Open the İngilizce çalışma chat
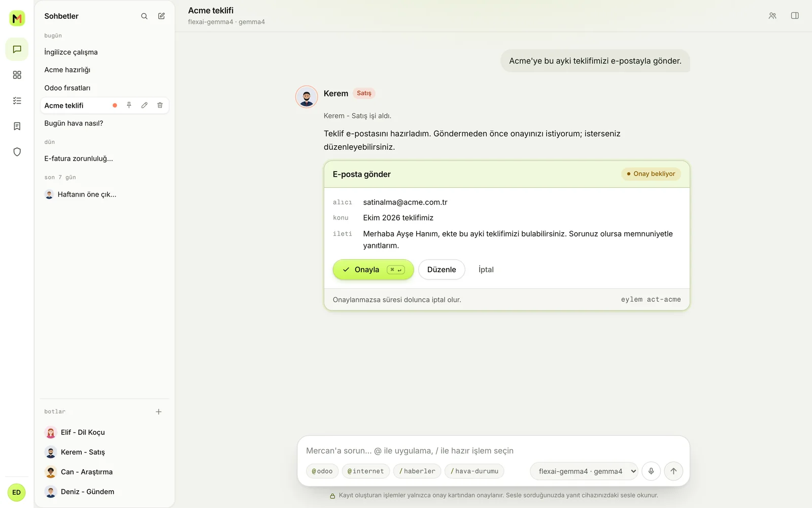This screenshot has width=812, height=508. tap(104, 52)
